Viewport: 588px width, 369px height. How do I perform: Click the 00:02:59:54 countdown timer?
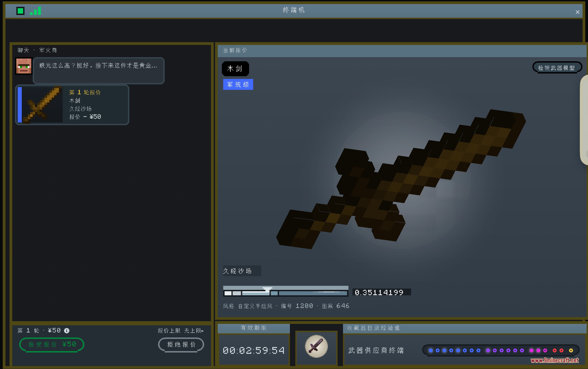tap(254, 351)
